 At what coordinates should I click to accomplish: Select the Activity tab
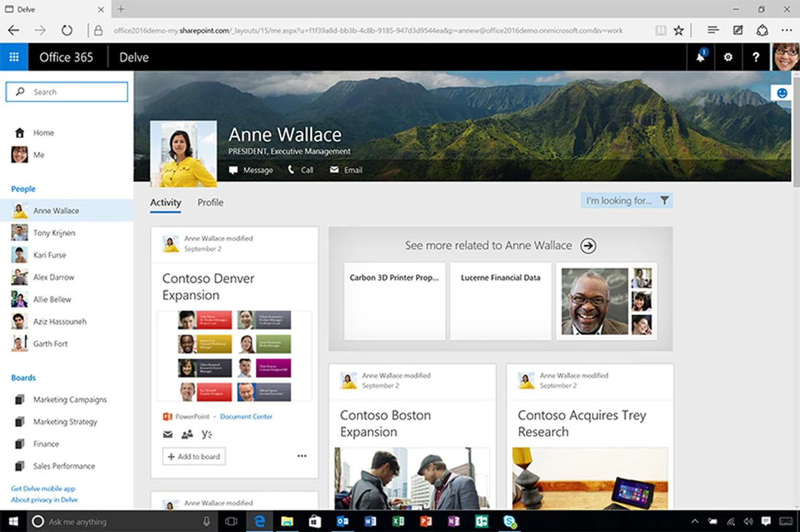(165, 202)
